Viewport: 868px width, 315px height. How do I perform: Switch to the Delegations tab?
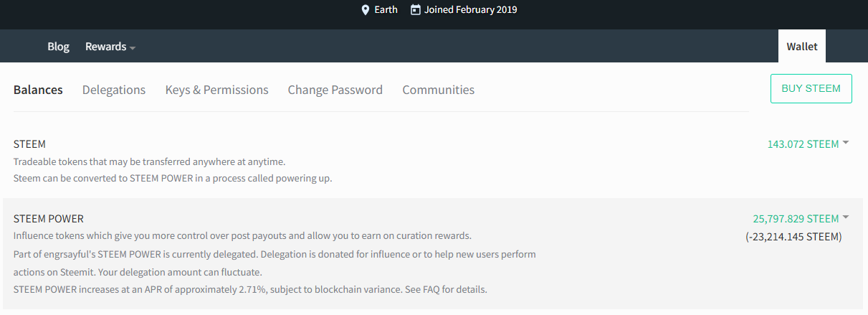click(x=114, y=90)
